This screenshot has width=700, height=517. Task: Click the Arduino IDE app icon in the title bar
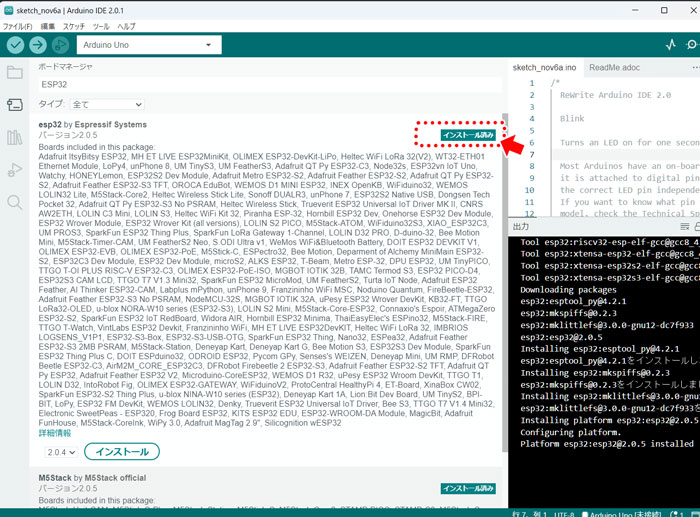(x=8, y=10)
